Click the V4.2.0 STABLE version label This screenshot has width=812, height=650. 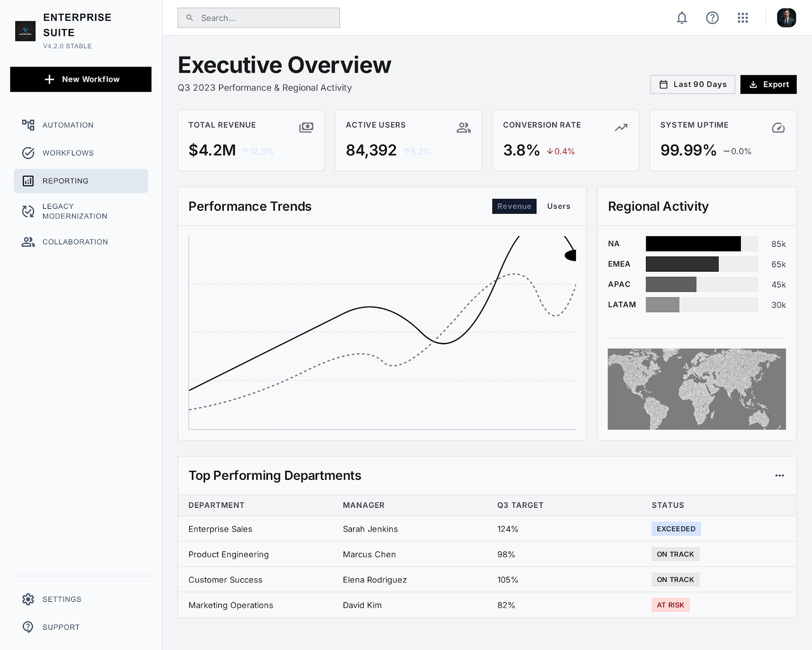67,46
